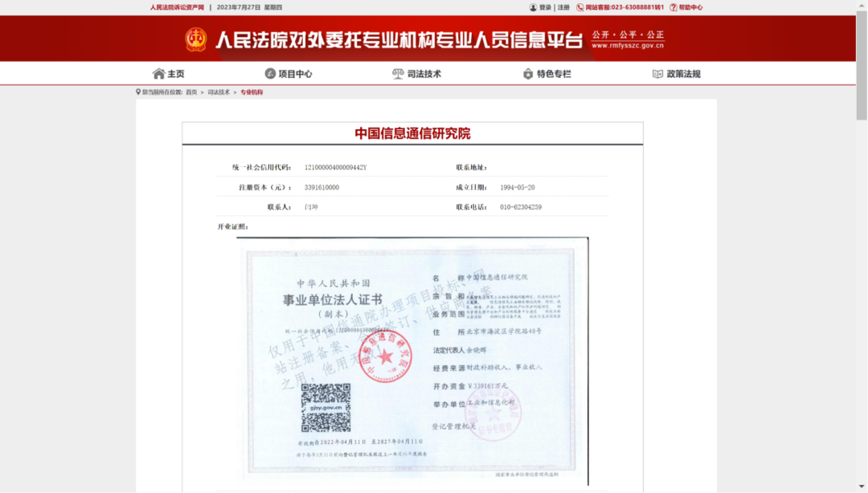Click the 开业证照 label
868x493 pixels.
[233, 227]
